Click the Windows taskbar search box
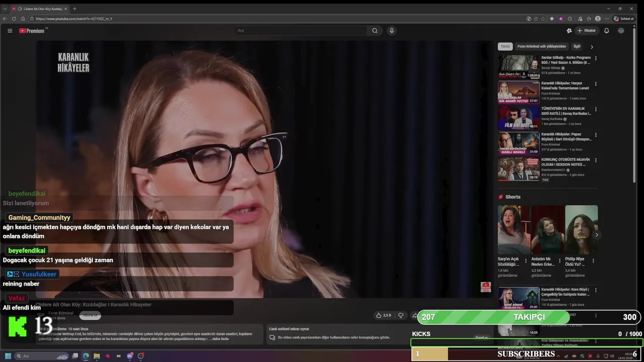 click(43, 356)
